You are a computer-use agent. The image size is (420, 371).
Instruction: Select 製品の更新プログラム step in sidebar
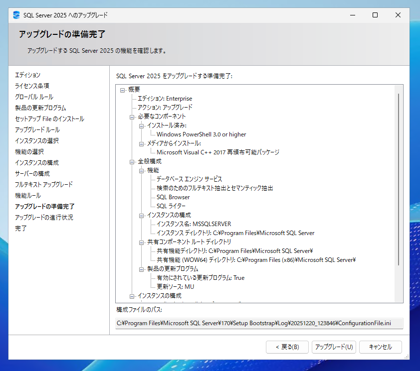(41, 108)
